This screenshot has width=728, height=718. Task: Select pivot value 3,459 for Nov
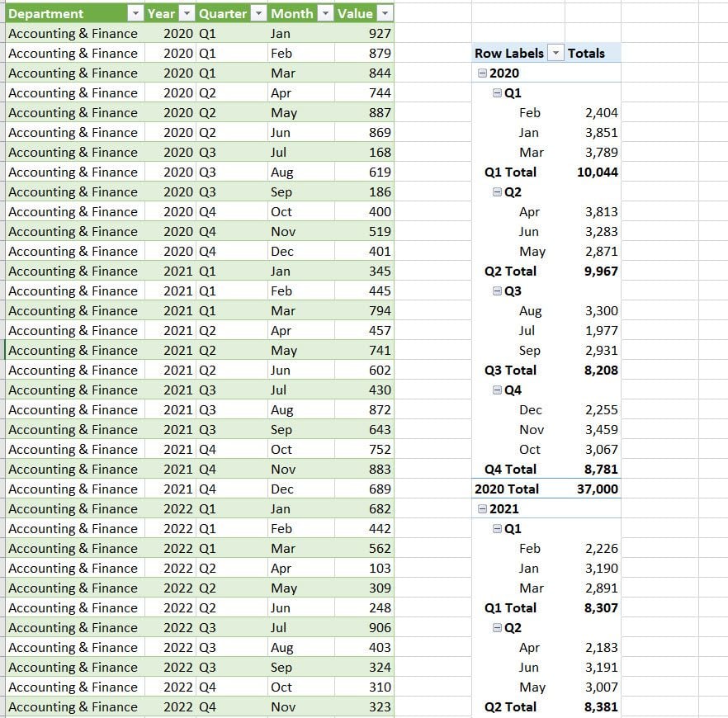(x=593, y=429)
